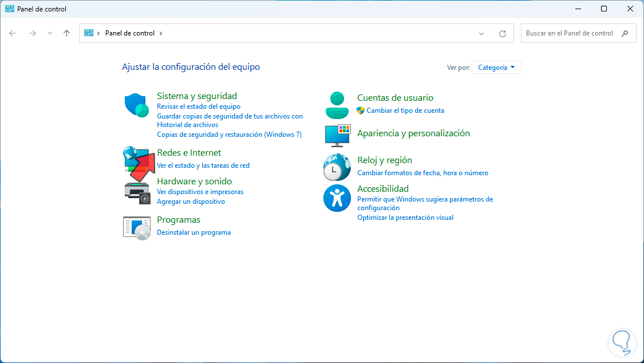
Task: Expand the chevron before Panel de control breadcrumb
Action: click(x=98, y=33)
